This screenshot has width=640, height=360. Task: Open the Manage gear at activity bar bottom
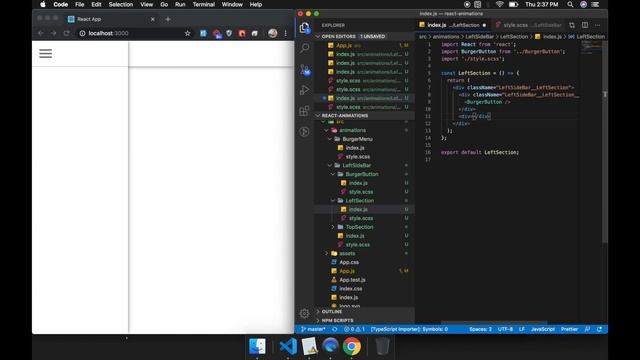(x=304, y=313)
